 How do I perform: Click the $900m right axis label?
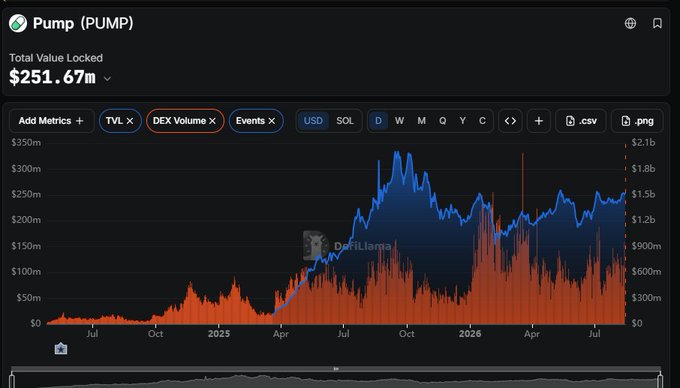click(646, 246)
